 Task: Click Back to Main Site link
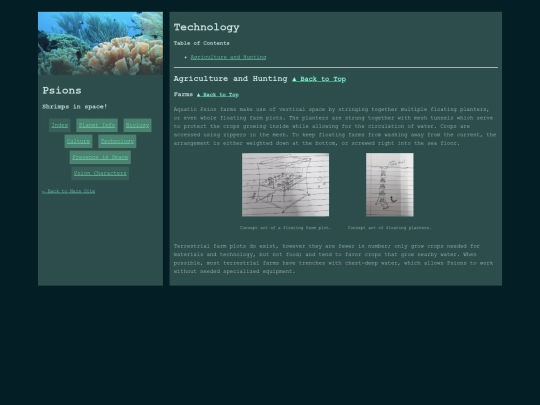pyautogui.click(x=69, y=191)
